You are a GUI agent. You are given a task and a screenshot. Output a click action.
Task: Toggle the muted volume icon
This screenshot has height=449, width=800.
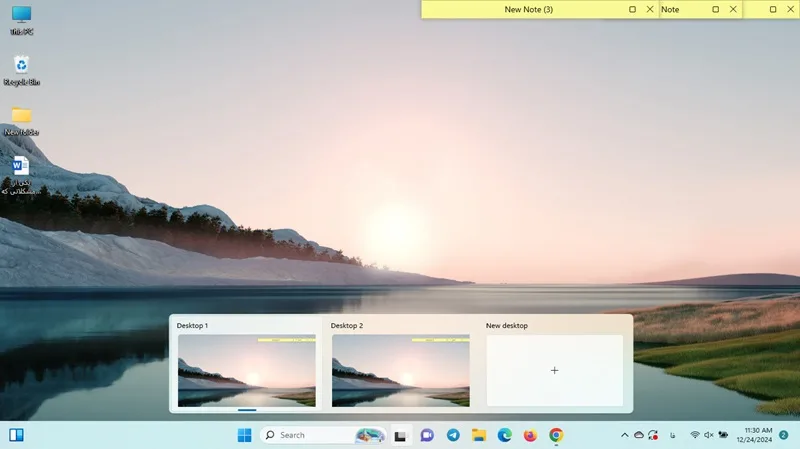[x=709, y=435]
